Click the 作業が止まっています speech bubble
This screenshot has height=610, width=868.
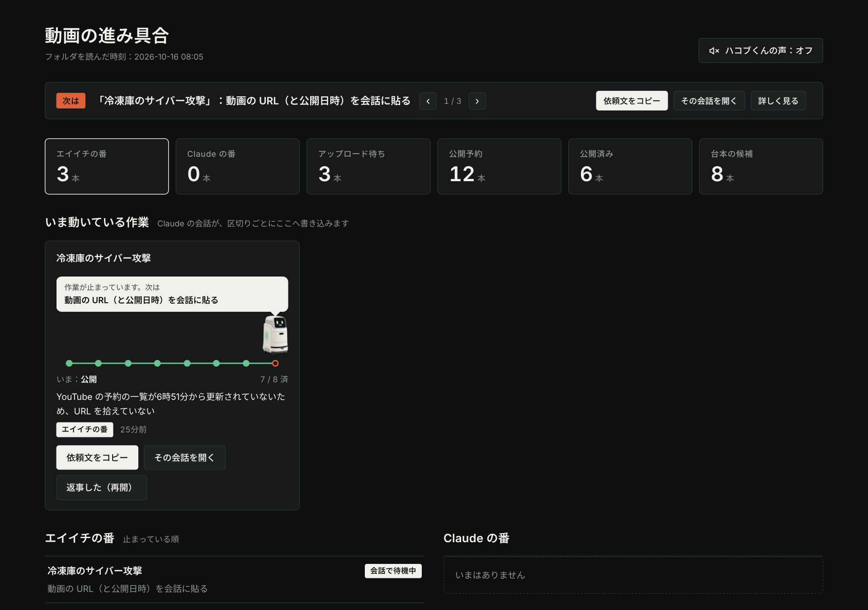click(172, 294)
